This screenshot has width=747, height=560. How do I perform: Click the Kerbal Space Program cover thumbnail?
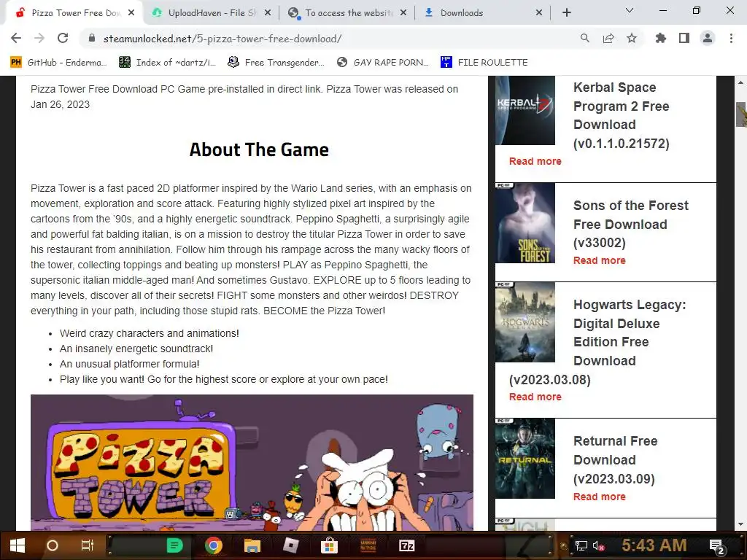tap(525, 110)
